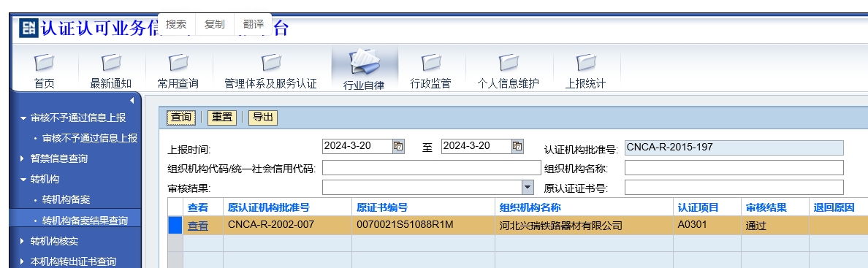Click the table's 审核结果 column header
This screenshot has height=268, width=868.
[x=775, y=207]
